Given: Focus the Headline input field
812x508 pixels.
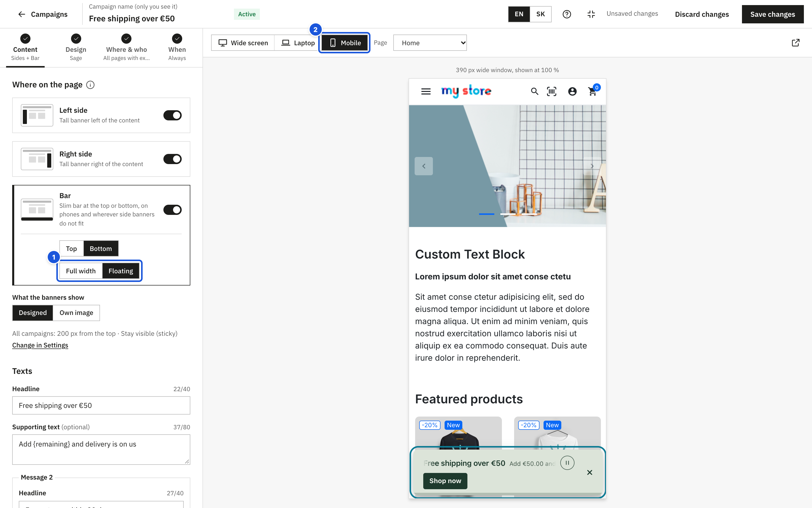Looking at the screenshot, I should point(101,405).
